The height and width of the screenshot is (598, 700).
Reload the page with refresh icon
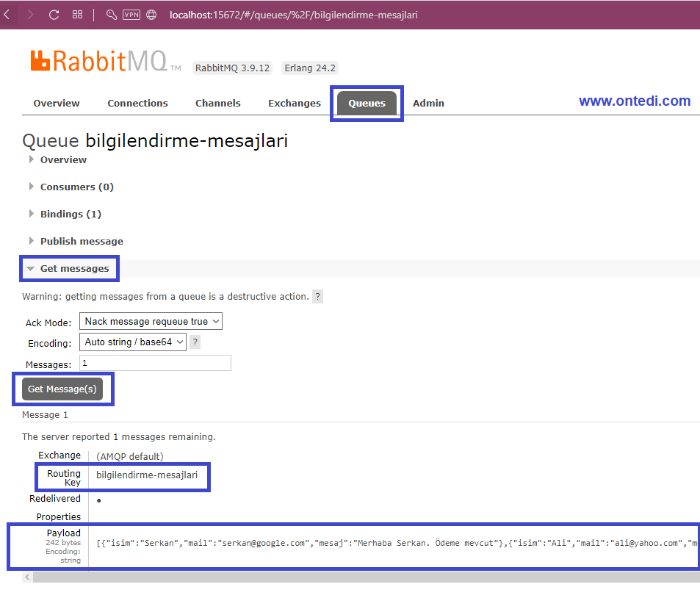click(x=54, y=15)
